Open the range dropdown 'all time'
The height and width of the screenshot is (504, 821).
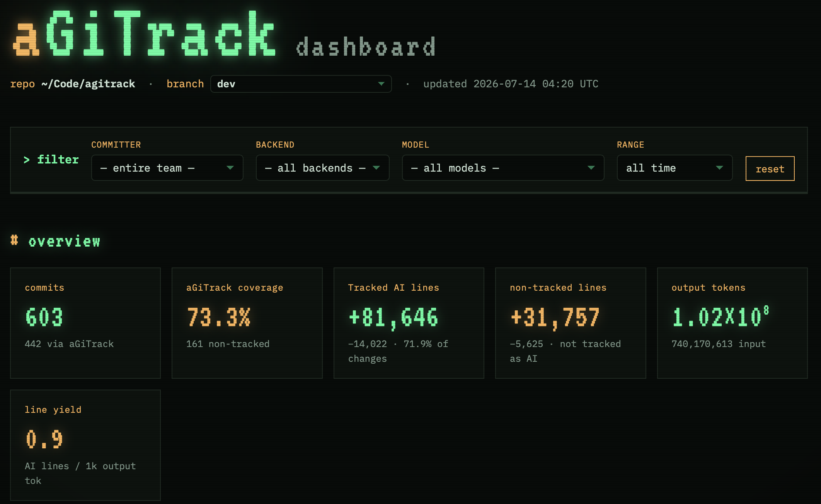pos(675,168)
